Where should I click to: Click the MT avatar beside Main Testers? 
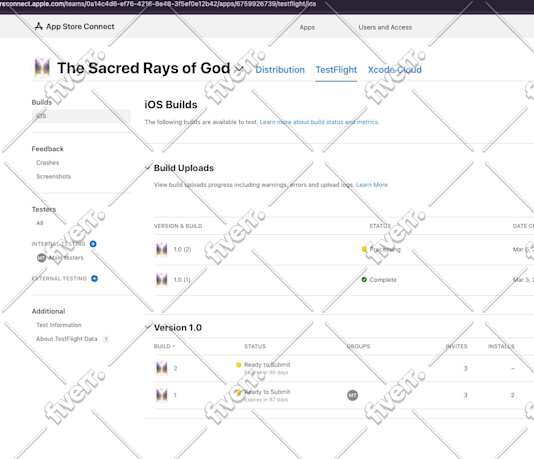coord(41,258)
